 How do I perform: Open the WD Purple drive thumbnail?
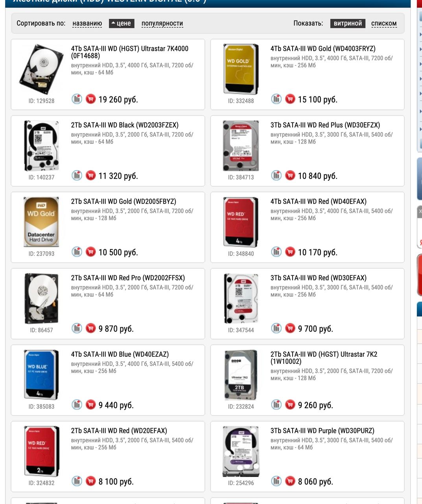(x=241, y=451)
